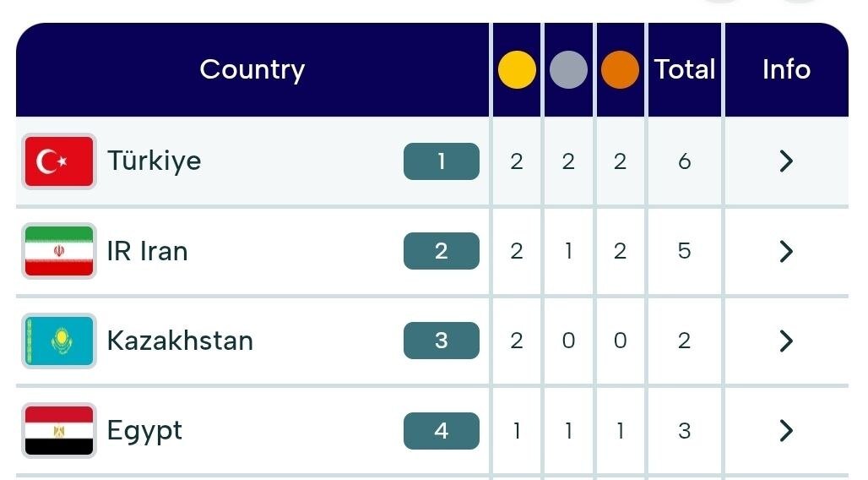
Task: Click the Kazakhstan flag icon
Action: click(x=59, y=341)
